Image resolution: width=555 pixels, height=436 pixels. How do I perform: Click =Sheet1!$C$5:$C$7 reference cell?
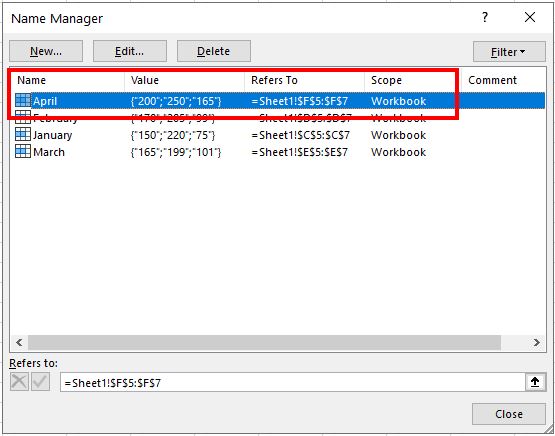(x=301, y=135)
